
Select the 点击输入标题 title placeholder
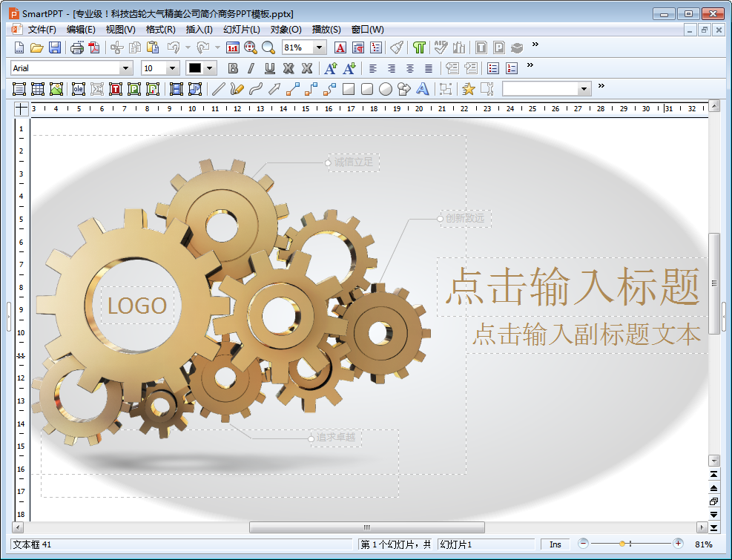573,286
